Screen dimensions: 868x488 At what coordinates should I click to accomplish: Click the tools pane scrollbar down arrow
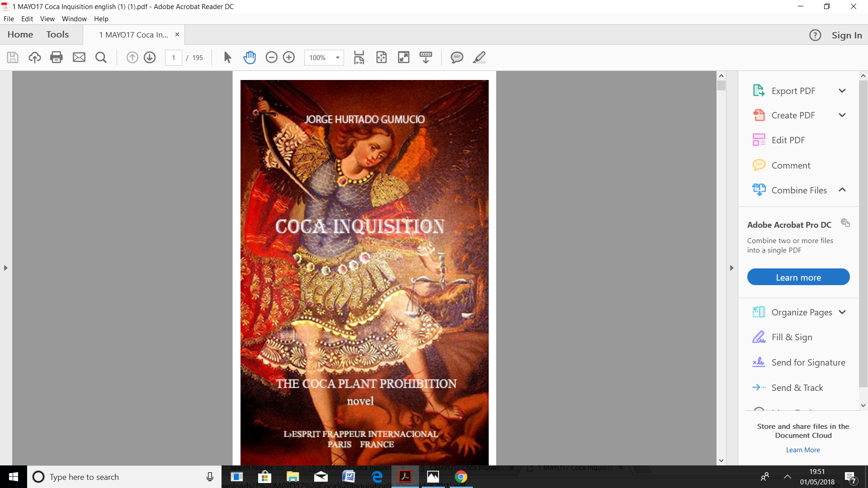pyautogui.click(x=863, y=406)
